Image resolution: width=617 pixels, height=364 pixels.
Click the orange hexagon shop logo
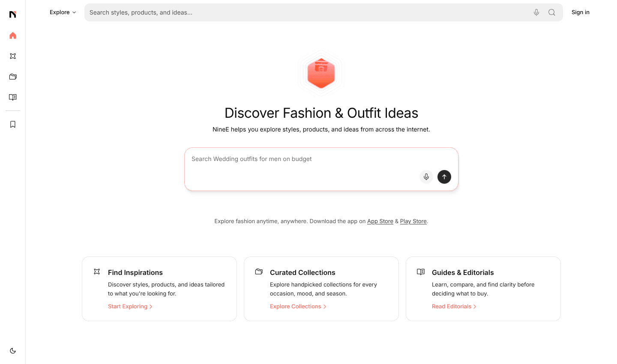pyautogui.click(x=321, y=73)
